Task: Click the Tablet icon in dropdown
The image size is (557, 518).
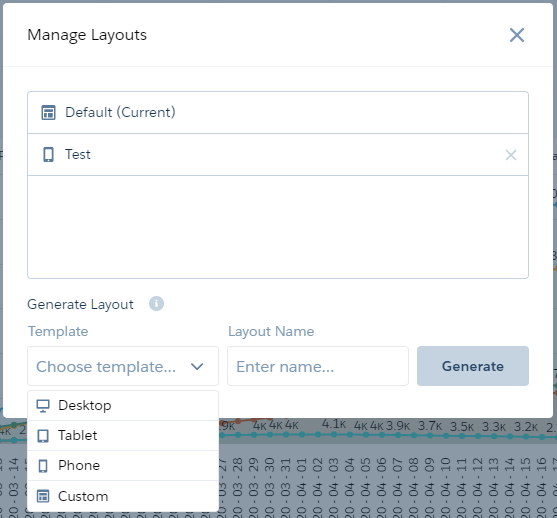Action: (x=43, y=436)
